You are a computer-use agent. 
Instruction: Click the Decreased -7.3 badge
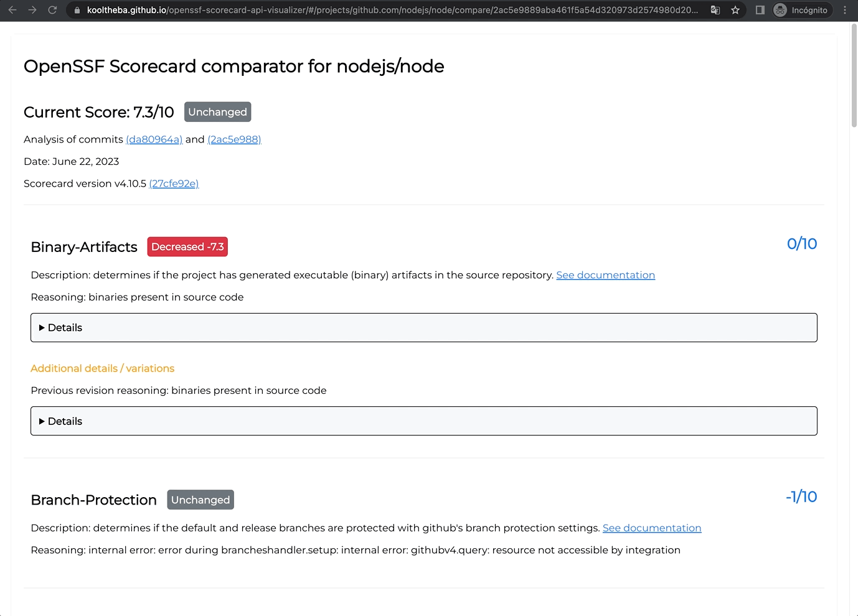click(187, 246)
